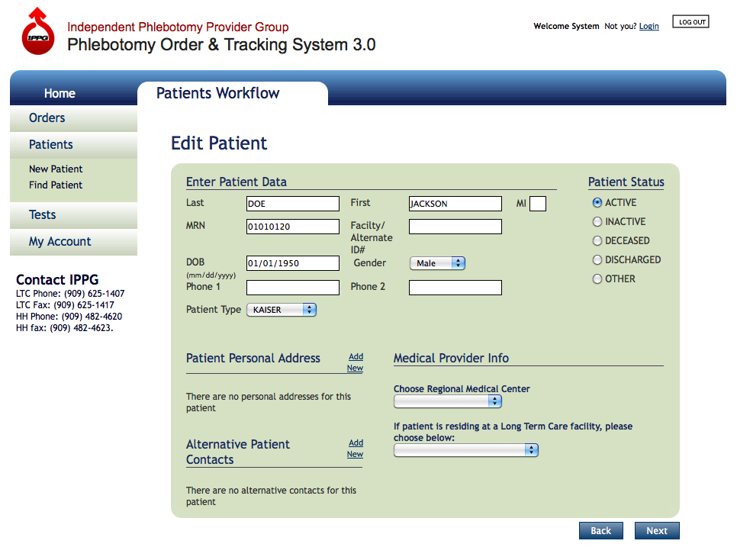Click the MRN input field

click(x=292, y=227)
